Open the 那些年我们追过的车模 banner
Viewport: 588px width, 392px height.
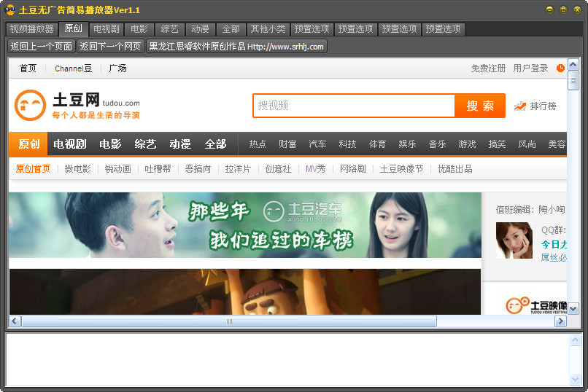[245, 225]
